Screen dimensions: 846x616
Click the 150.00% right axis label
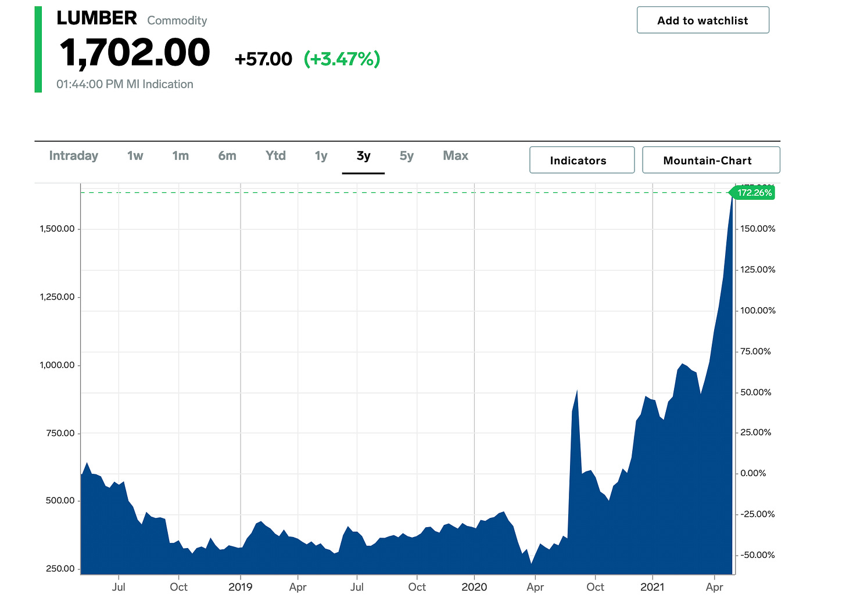tap(758, 229)
